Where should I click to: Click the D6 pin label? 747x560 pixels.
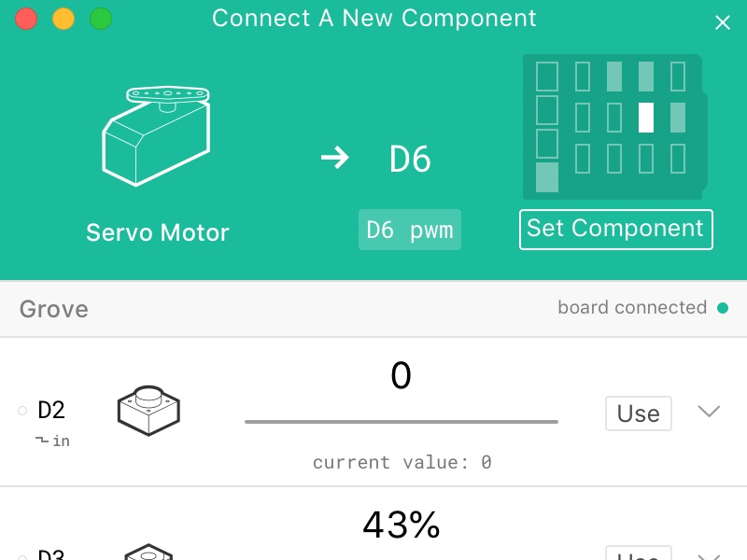point(410,160)
